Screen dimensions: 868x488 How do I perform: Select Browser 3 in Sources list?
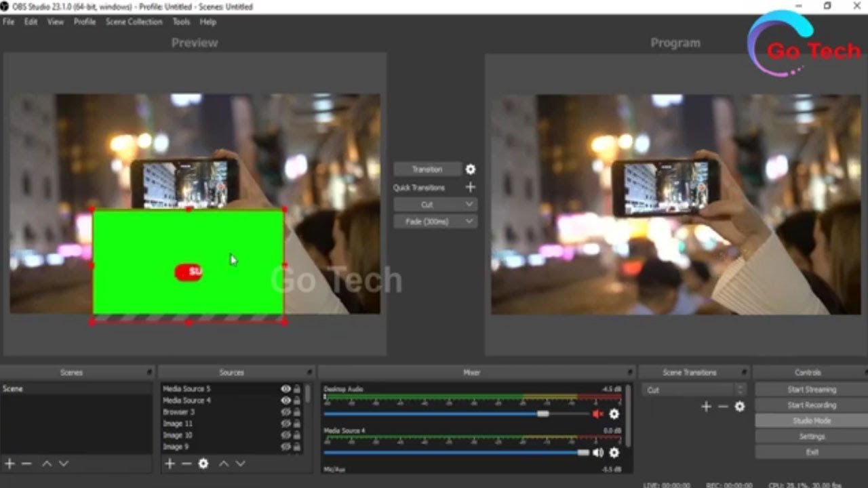coord(178,412)
